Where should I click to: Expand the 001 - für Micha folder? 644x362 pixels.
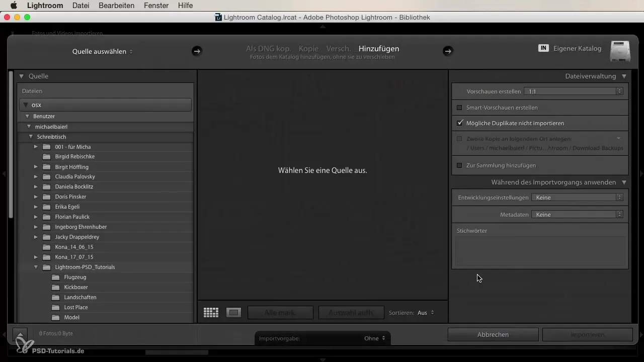pos(36,146)
